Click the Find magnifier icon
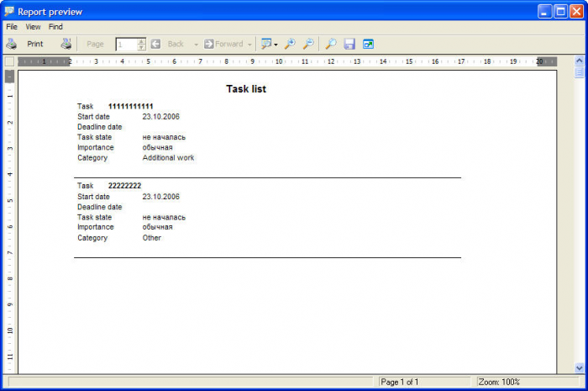Viewport: 588px width, 391px height. [330, 44]
